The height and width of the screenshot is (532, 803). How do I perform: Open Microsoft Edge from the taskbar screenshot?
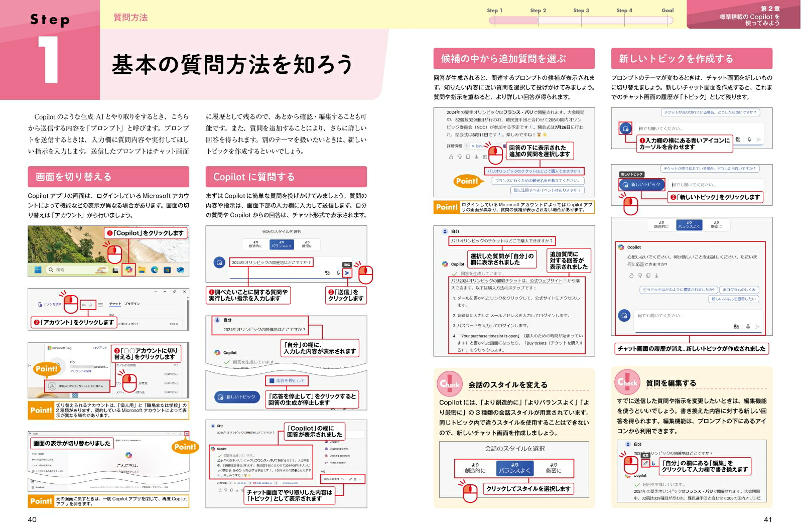click(x=155, y=270)
